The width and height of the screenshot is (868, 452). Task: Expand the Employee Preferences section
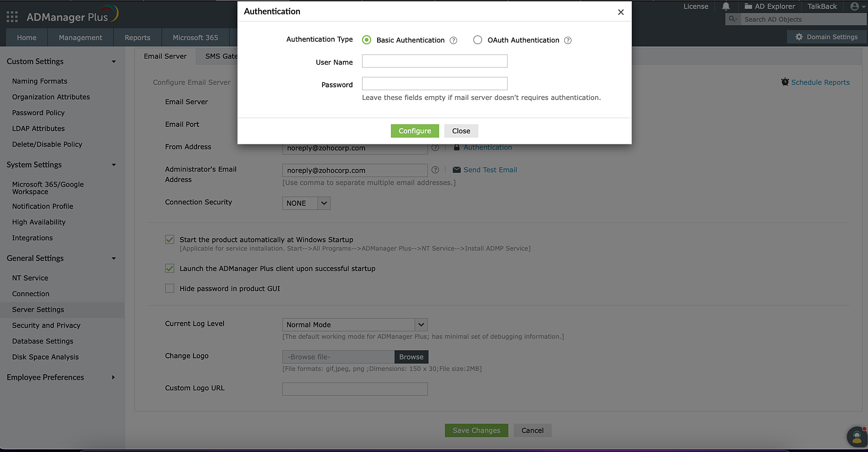click(61, 377)
